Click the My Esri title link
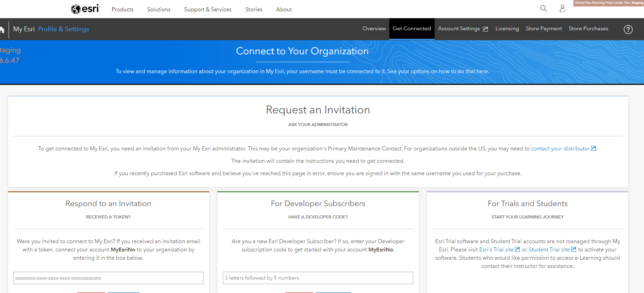The width and height of the screenshot is (644, 293). (x=24, y=29)
